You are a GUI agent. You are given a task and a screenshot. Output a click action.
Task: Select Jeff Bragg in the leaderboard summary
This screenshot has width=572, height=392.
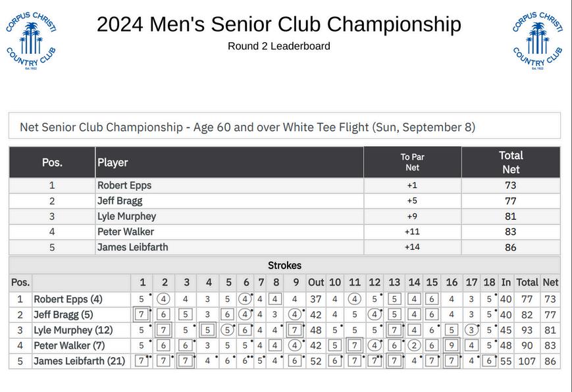point(120,201)
